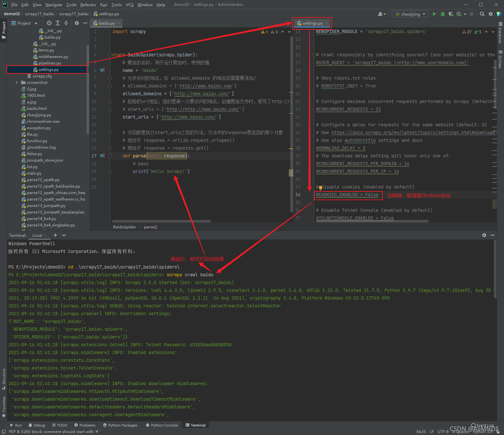Expand all in Project panel
The image size is (504, 435).
coord(58,23)
